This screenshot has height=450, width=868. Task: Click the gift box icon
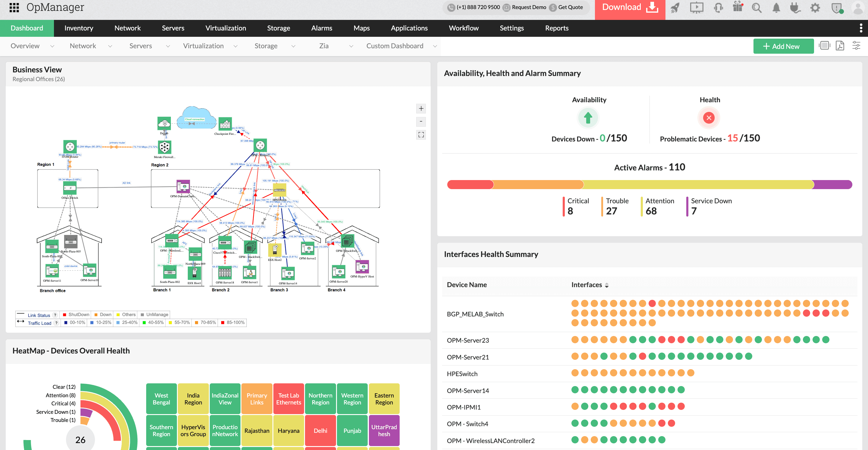click(737, 7)
